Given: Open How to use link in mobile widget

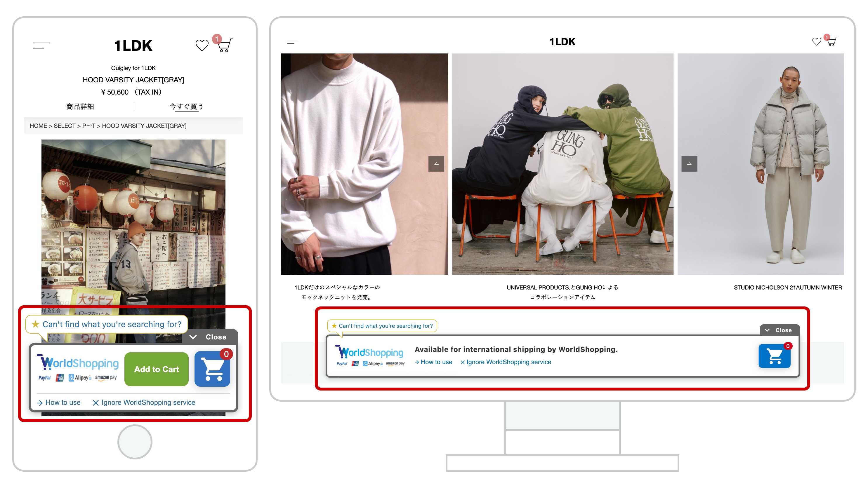Looking at the screenshot, I should pyautogui.click(x=59, y=402).
